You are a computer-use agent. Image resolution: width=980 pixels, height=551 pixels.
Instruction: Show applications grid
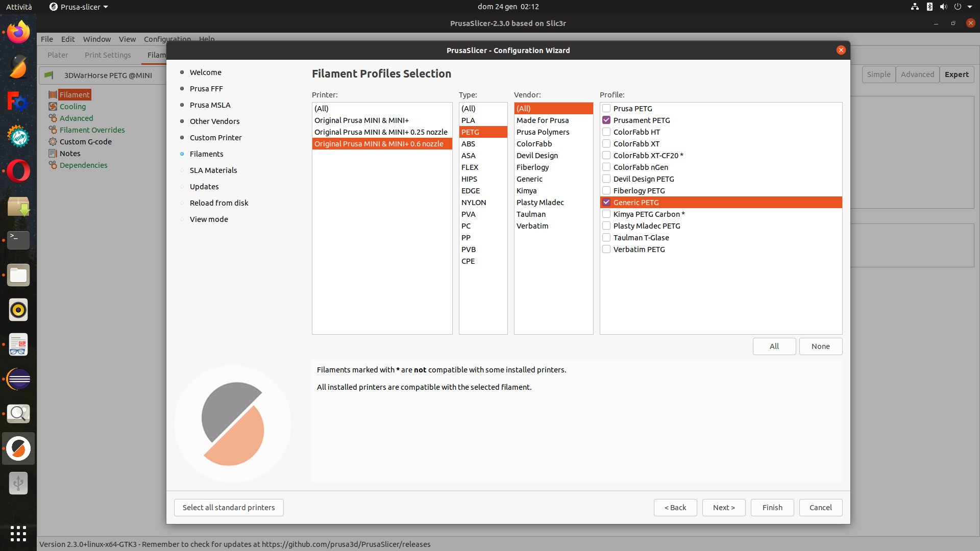18,534
